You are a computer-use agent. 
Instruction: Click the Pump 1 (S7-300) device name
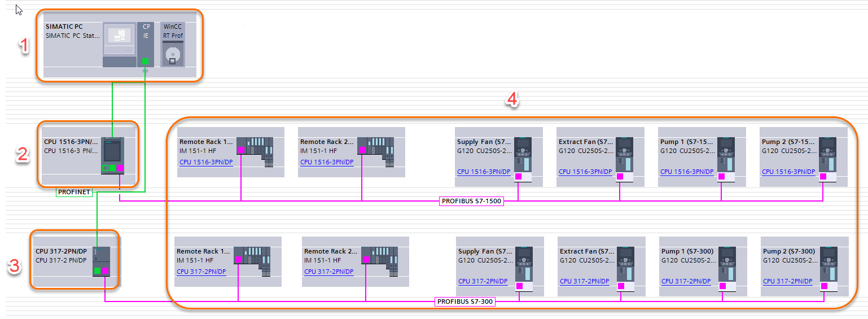(687, 251)
